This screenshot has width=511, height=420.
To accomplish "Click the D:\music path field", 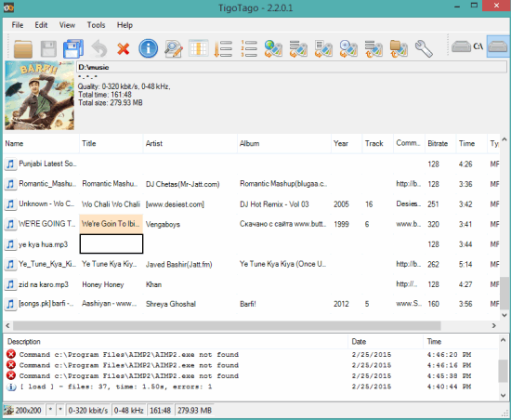I will [x=292, y=67].
